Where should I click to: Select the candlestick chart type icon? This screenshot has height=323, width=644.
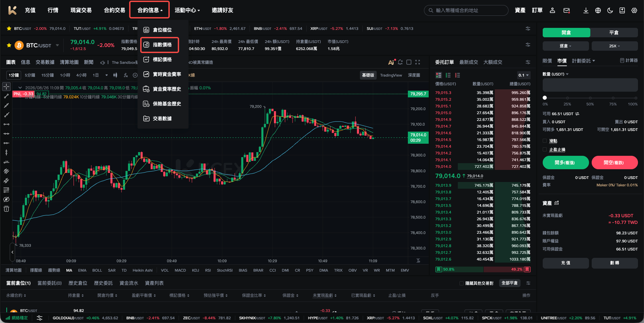[115, 75]
